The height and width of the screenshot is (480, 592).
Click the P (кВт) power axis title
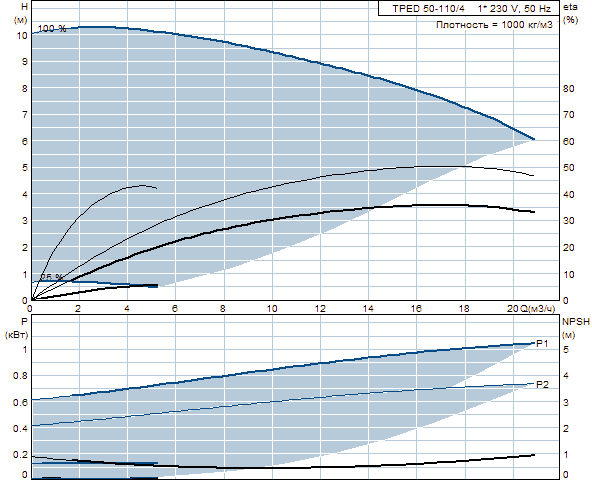coord(17,328)
